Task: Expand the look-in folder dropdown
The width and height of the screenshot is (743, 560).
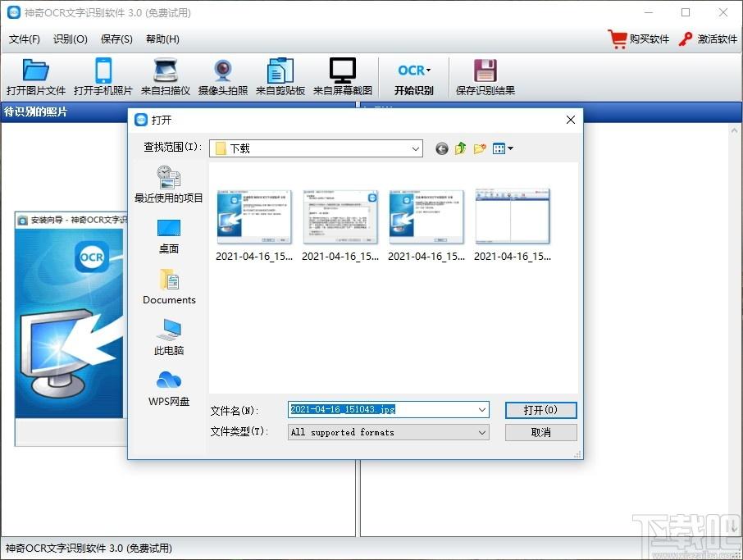Action: point(416,148)
